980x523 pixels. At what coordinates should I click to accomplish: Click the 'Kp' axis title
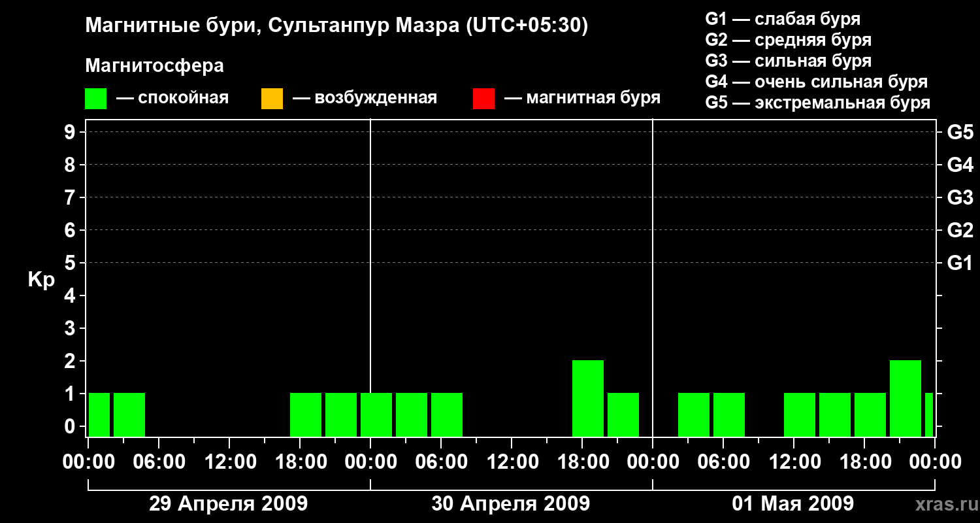(41, 280)
